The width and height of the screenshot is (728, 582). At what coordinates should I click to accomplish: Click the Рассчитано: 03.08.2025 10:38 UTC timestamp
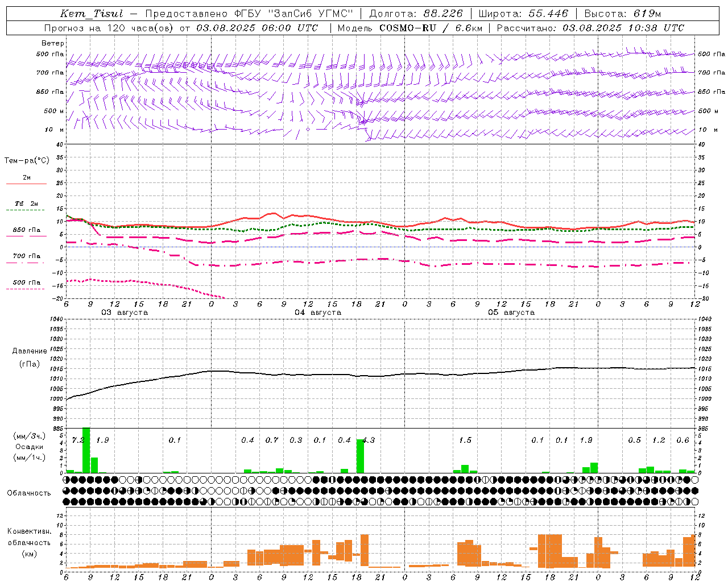pyautogui.click(x=590, y=28)
